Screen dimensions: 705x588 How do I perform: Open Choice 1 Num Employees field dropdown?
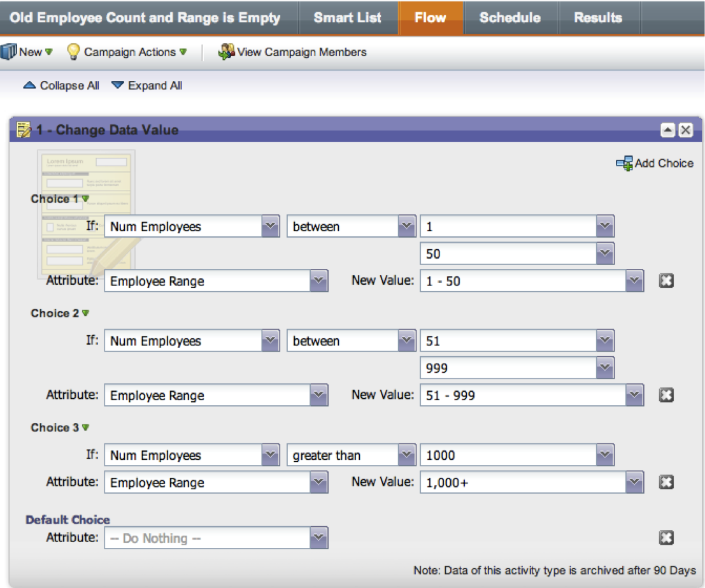click(271, 227)
